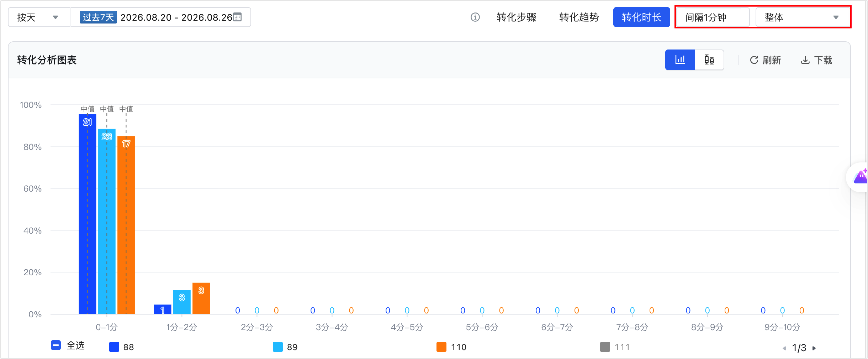868x359 pixels.
Task: Click the 0–1分 axis label
Action: point(107,327)
